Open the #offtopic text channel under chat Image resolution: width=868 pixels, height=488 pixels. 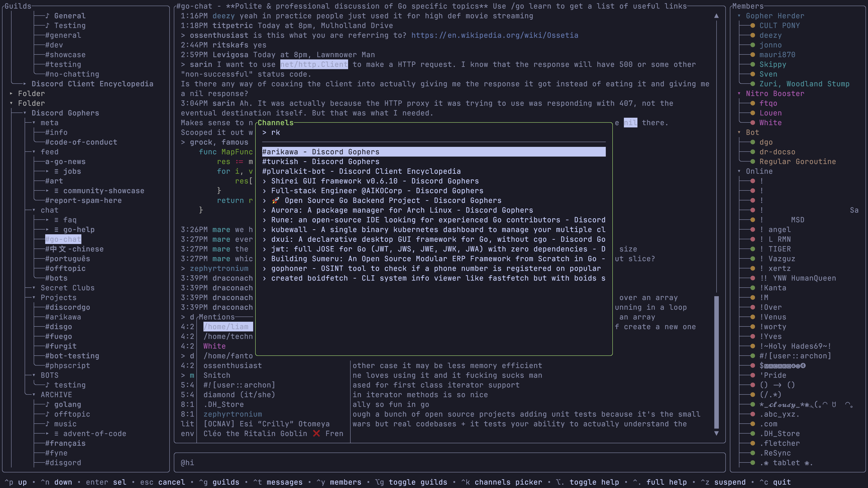(65, 269)
